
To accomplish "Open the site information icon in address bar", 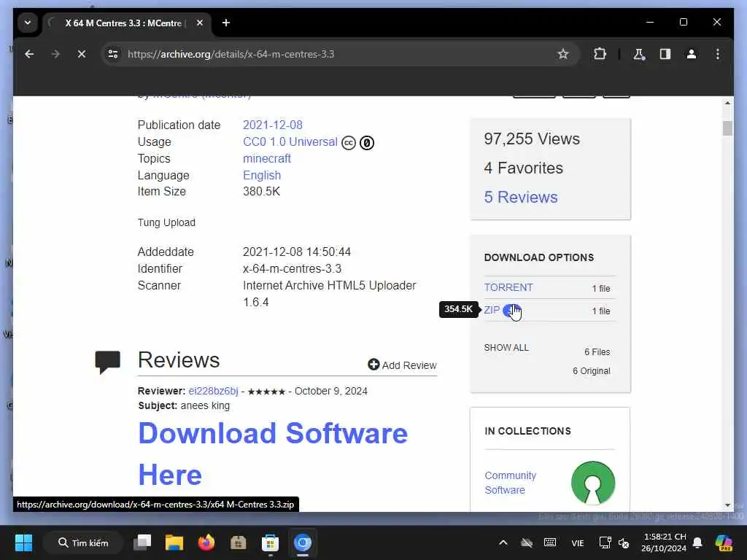I will tap(113, 54).
